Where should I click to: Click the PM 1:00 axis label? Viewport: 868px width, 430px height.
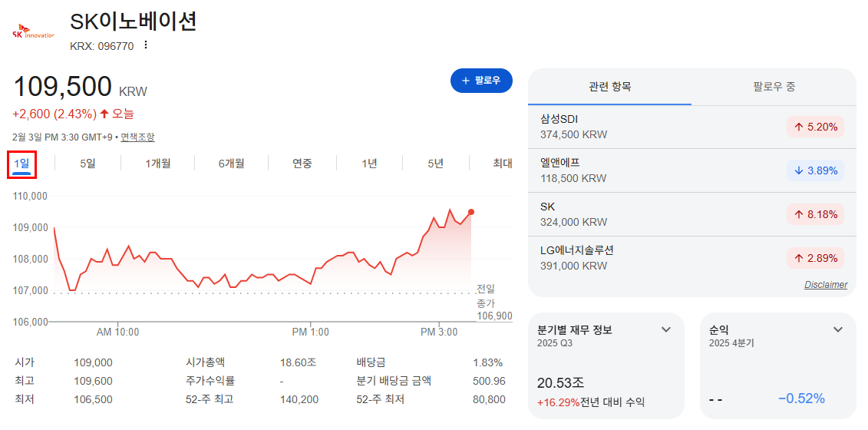311,332
